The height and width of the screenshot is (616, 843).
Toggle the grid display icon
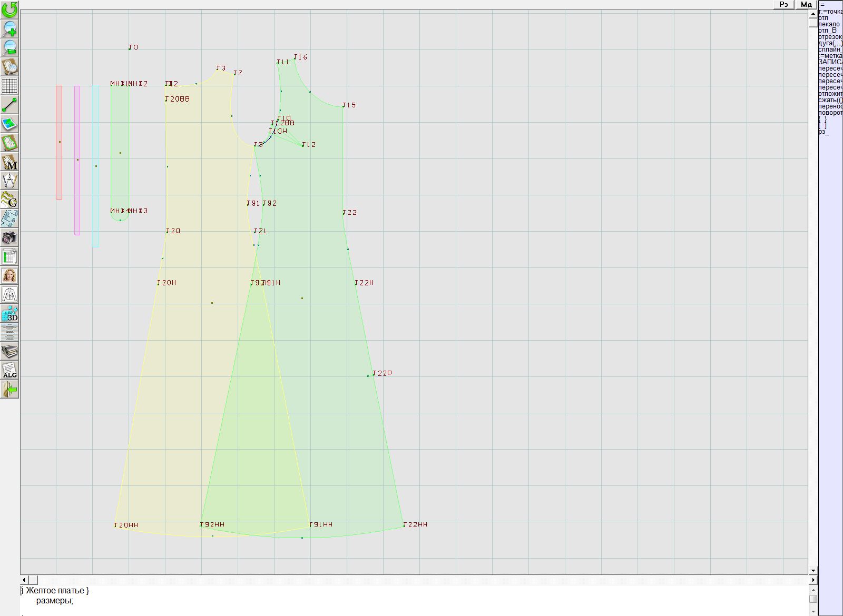click(x=9, y=86)
